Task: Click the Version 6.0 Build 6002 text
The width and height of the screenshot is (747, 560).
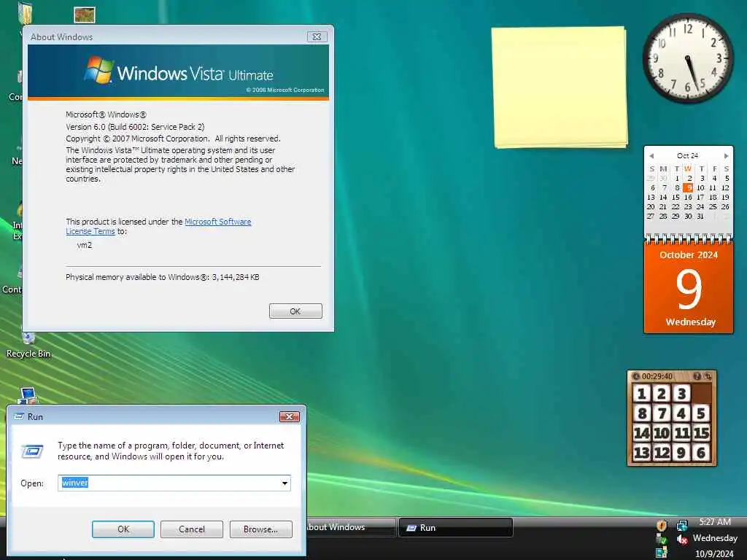Action: (135, 127)
